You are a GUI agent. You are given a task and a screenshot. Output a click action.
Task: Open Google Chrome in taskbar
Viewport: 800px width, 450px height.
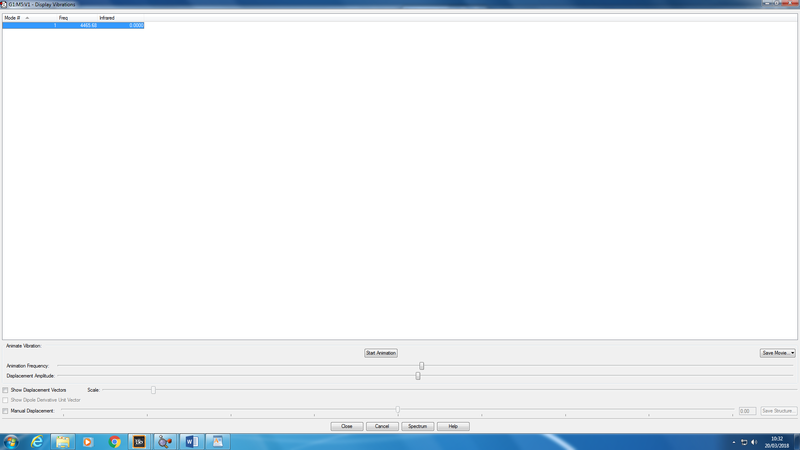(114, 442)
